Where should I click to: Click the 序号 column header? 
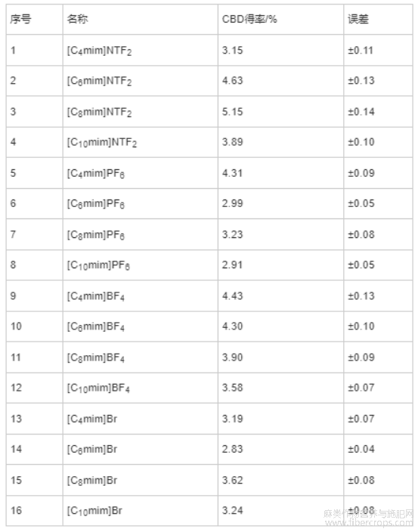pos(20,20)
